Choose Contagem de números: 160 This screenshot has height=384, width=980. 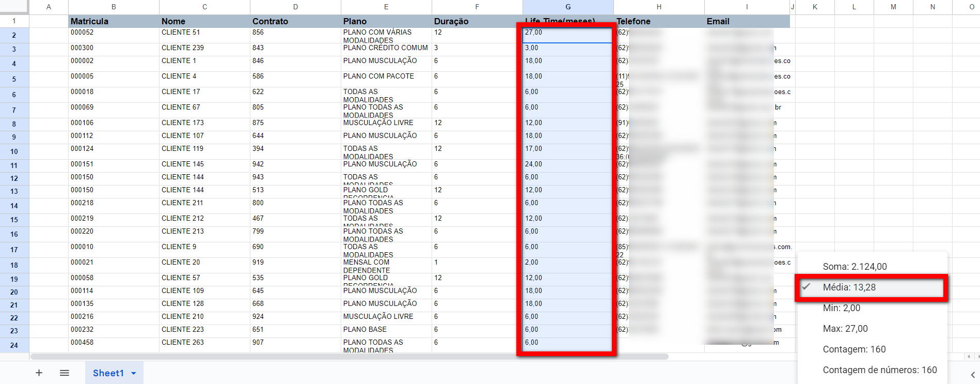tap(879, 370)
